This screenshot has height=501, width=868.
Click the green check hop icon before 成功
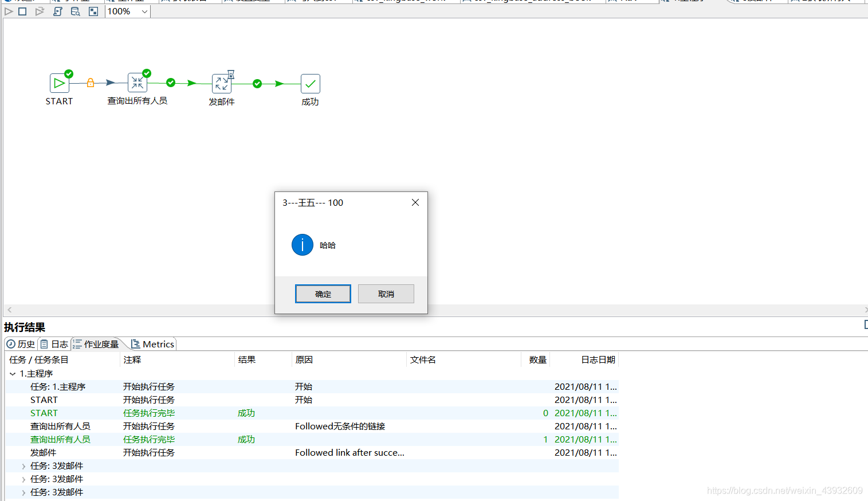point(257,84)
